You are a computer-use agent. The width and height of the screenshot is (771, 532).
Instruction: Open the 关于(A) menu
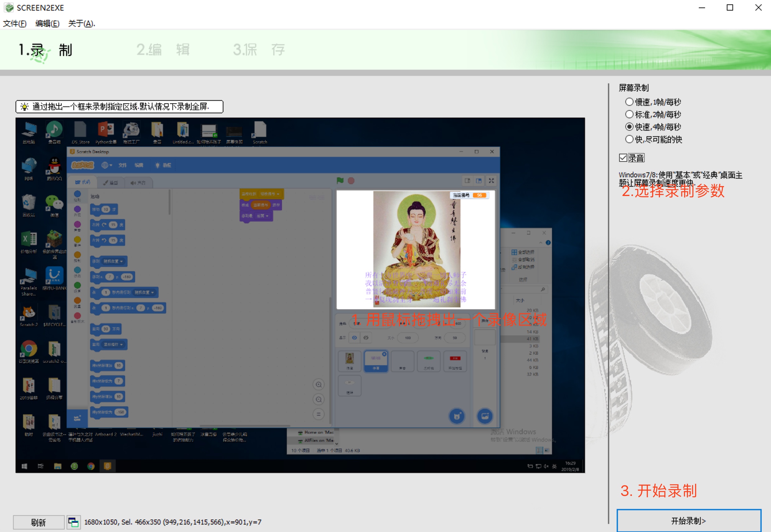pyautogui.click(x=82, y=23)
